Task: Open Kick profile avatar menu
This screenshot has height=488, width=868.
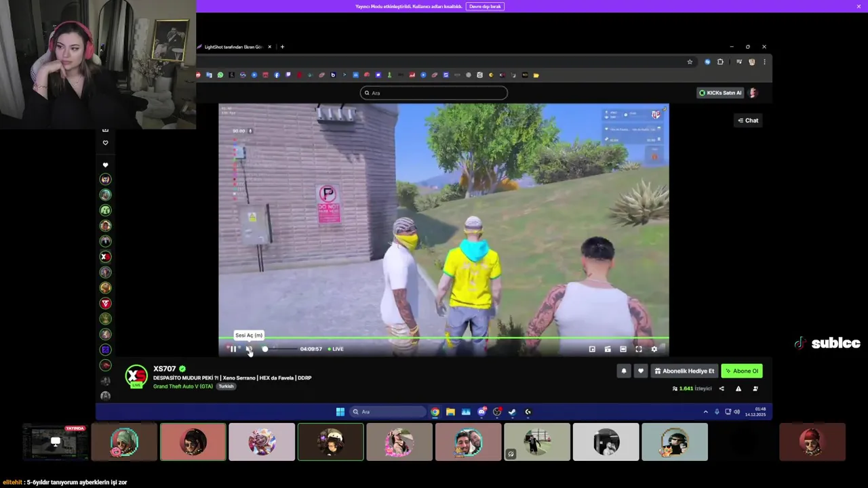Action: pos(753,93)
